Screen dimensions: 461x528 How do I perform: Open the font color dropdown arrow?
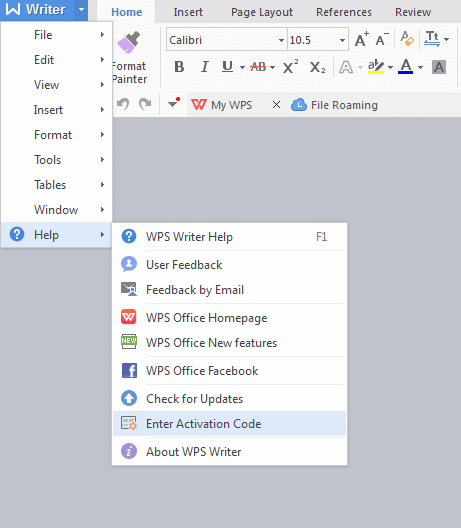(x=421, y=67)
